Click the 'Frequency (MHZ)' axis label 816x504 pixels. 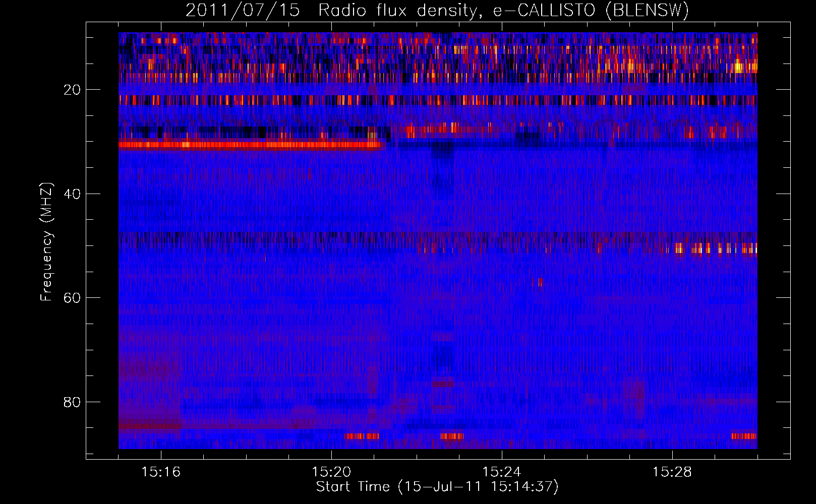[46, 242]
